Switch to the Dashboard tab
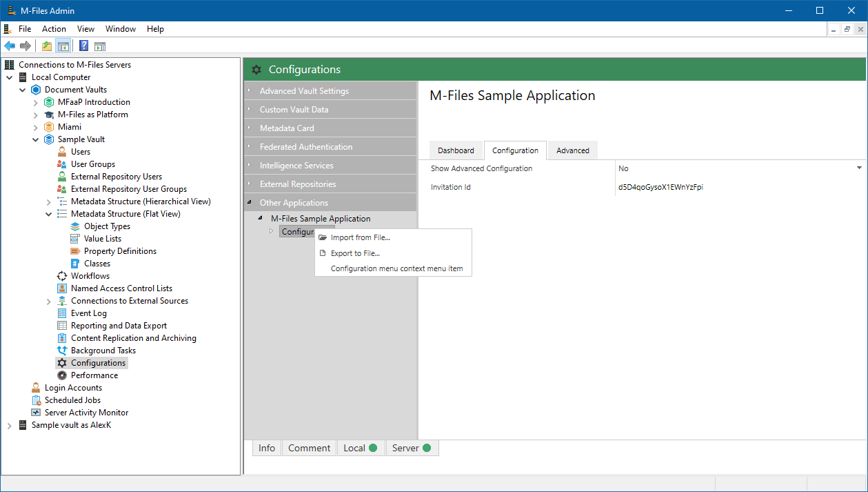The width and height of the screenshot is (868, 492). (x=456, y=150)
